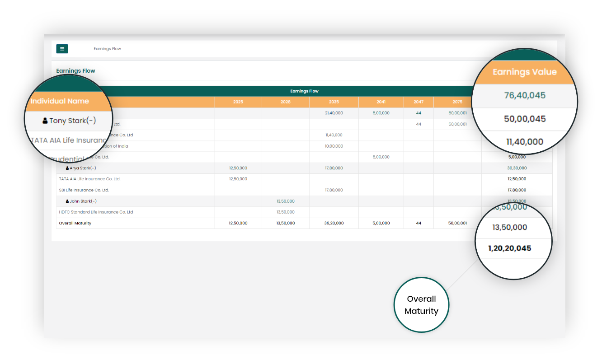
Task: Select the 2047 column header
Action: (x=419, y=102)
